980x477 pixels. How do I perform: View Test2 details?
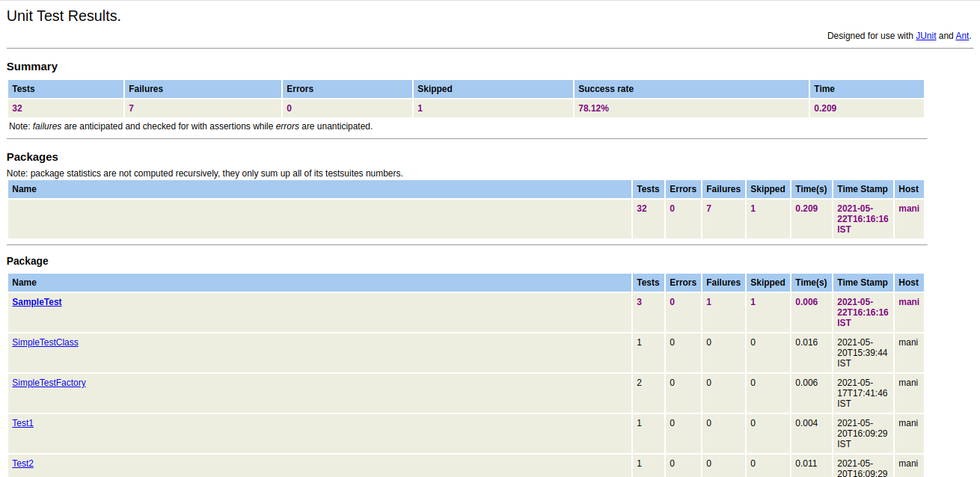click(x=22, y=463)
